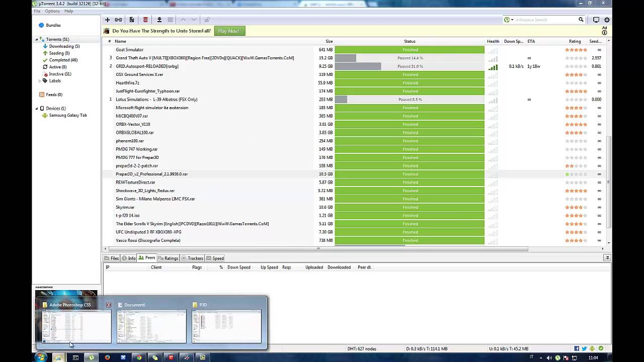This screenshot has width=644, height=362.
Task: Click uTorrent icon in the taskbar
Action: (91, 357)
